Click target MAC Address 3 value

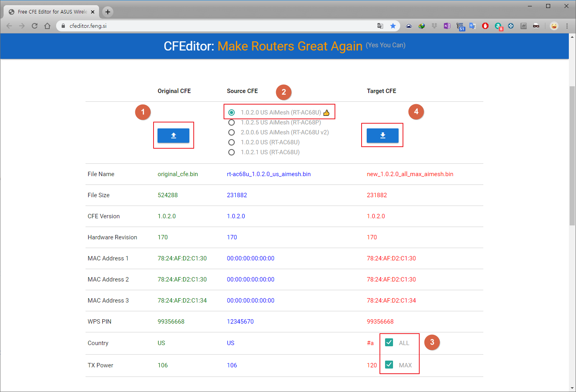391,301
